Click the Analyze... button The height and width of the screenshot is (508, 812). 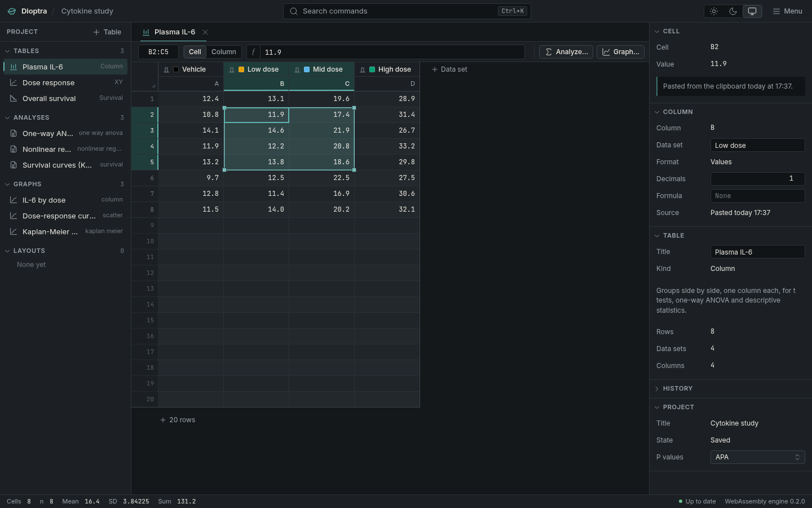[x=566, y=52]
